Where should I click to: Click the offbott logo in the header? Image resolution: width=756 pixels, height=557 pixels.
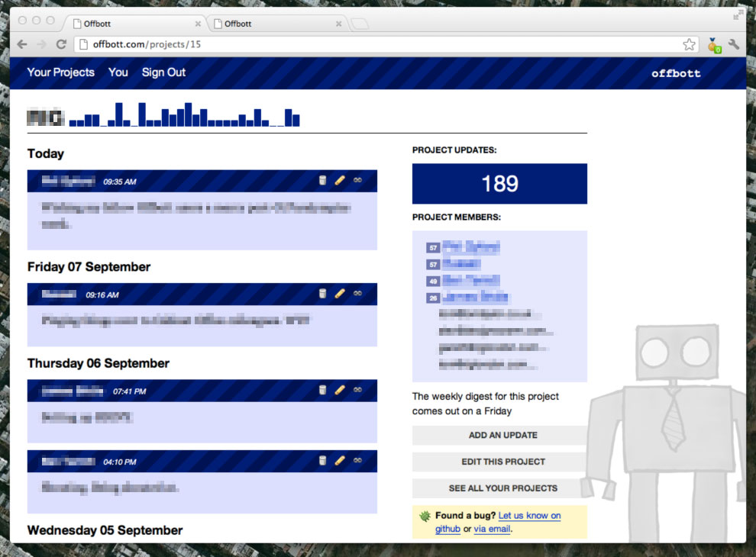pos(676,73)
